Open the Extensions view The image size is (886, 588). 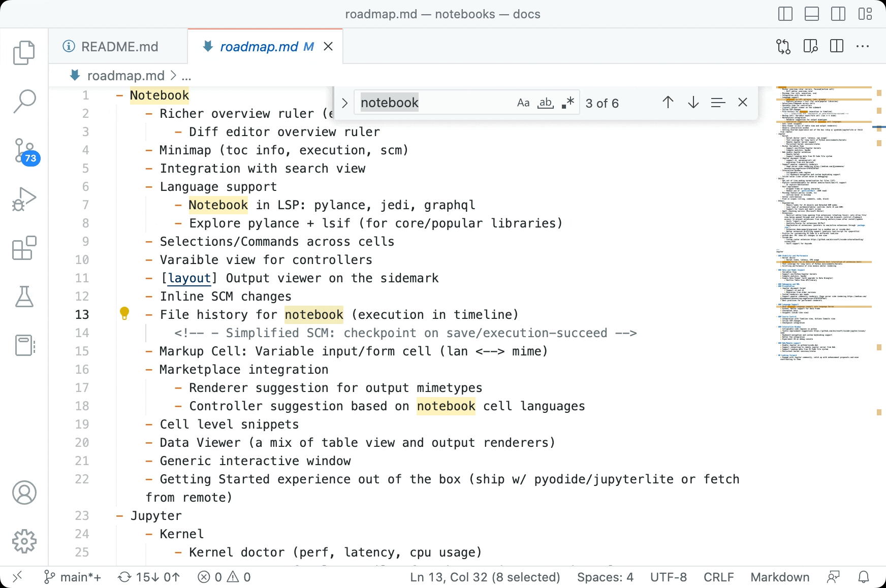pos(24,248)
